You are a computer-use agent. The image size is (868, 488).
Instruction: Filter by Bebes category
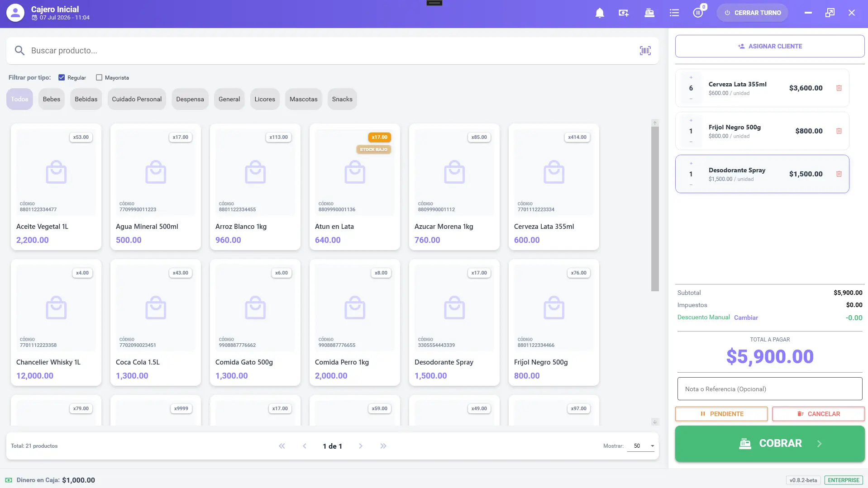[52, 99]
